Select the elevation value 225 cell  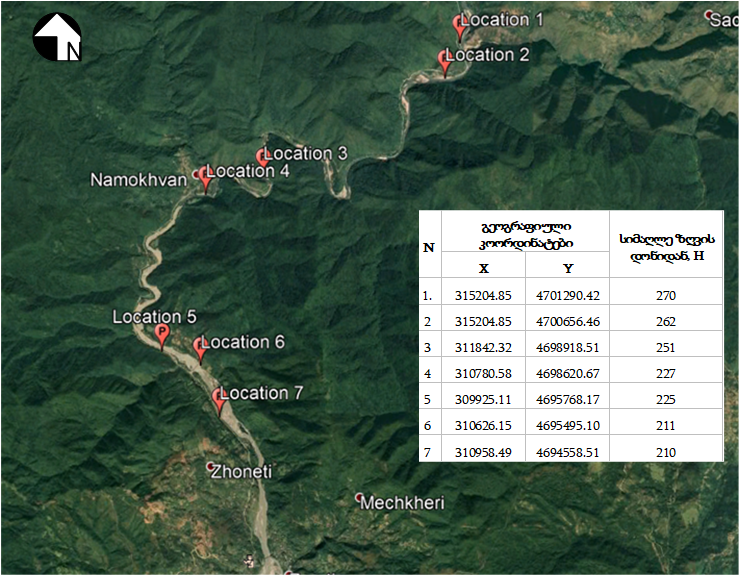666,399
